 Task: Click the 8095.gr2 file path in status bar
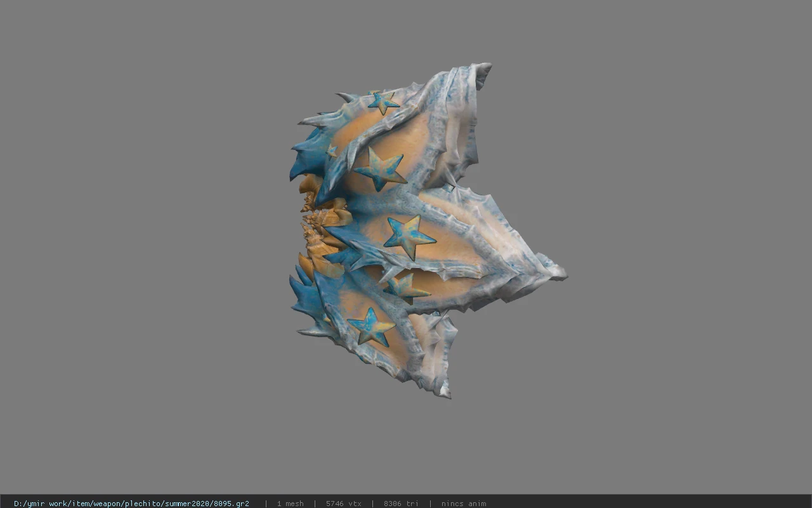coord(131,504)
